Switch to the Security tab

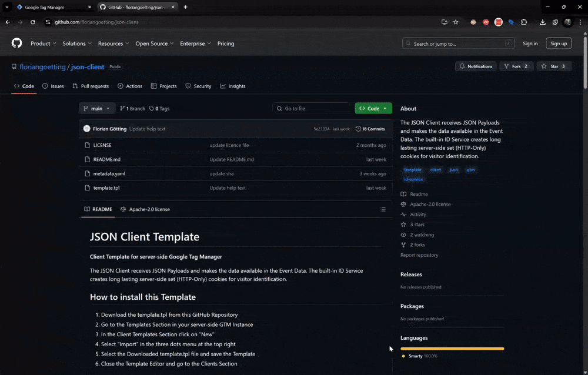pyautogui.click(x=198, y=86)
